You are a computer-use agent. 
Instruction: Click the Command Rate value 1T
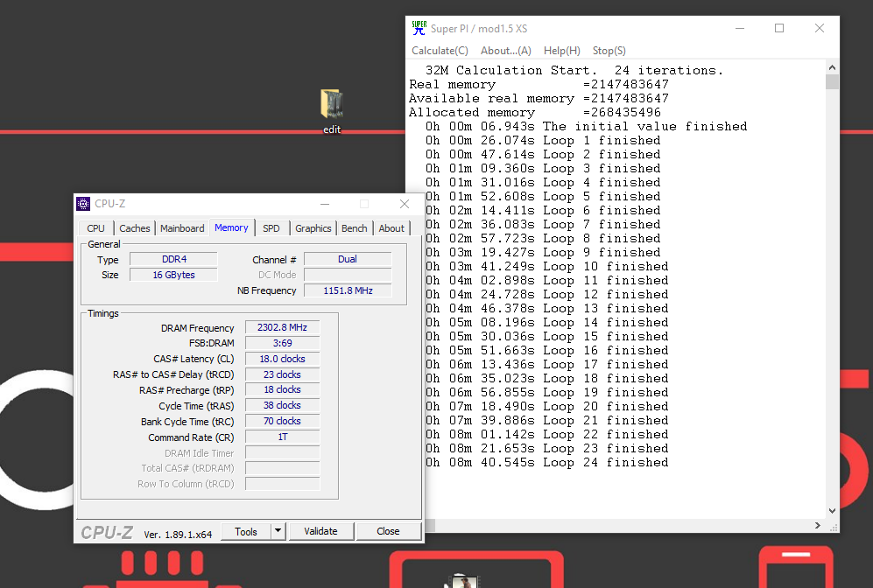point(282,437)
